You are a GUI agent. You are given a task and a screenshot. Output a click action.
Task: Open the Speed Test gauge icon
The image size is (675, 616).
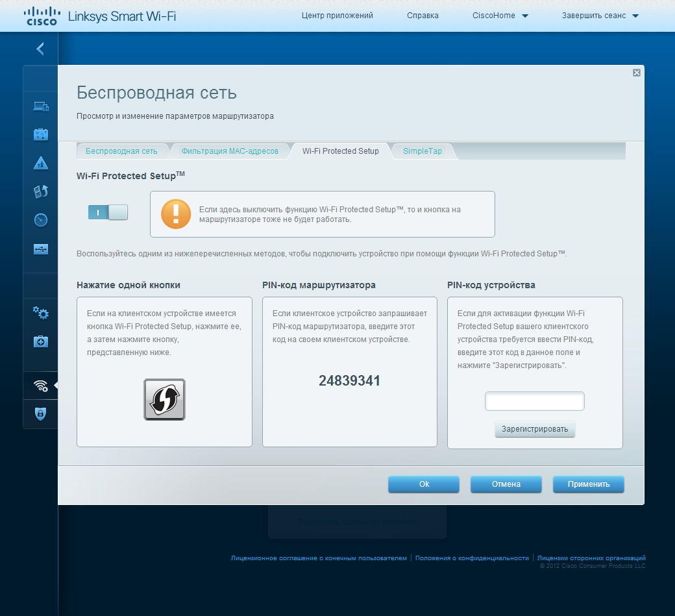(41, 220)
